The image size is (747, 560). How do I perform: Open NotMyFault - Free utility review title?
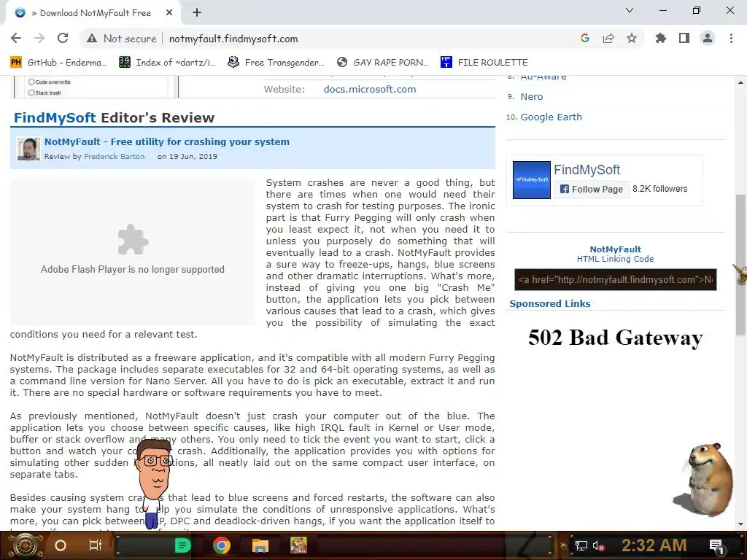tap(167, 142)
